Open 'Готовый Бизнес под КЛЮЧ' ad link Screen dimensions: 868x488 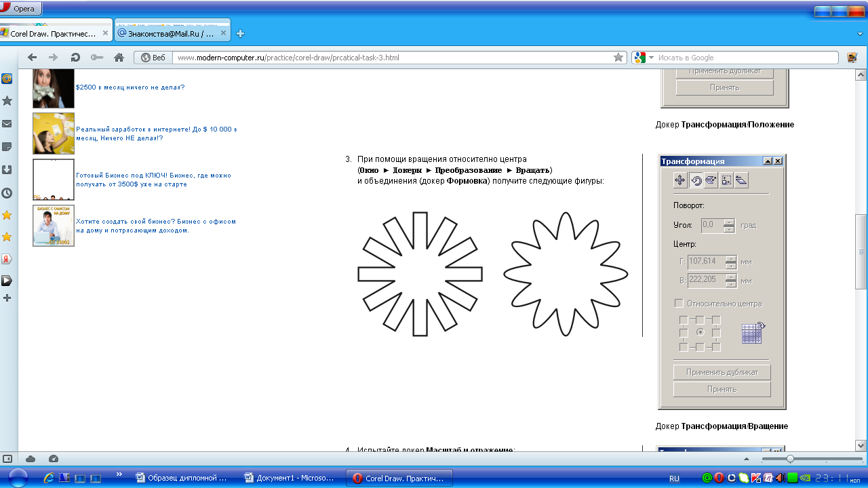click(156, 180)
